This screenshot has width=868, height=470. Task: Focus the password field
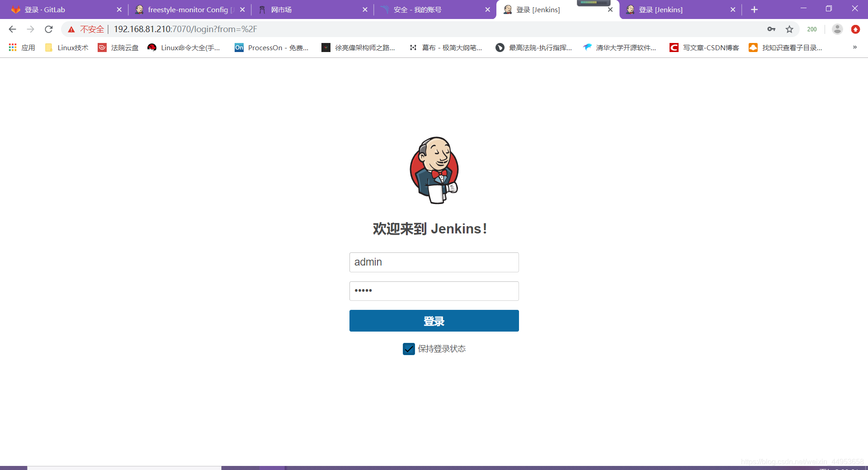[x=434, y=291]
